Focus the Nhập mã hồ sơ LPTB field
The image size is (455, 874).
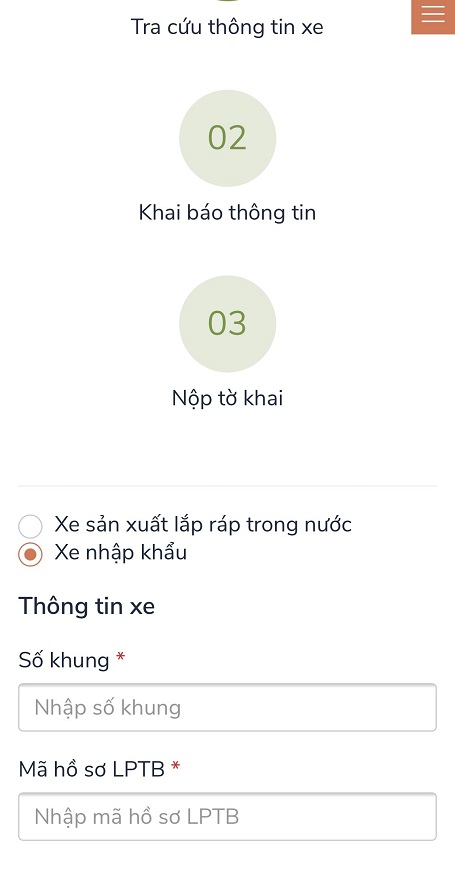pyautogui.click(x=228, y=817)
